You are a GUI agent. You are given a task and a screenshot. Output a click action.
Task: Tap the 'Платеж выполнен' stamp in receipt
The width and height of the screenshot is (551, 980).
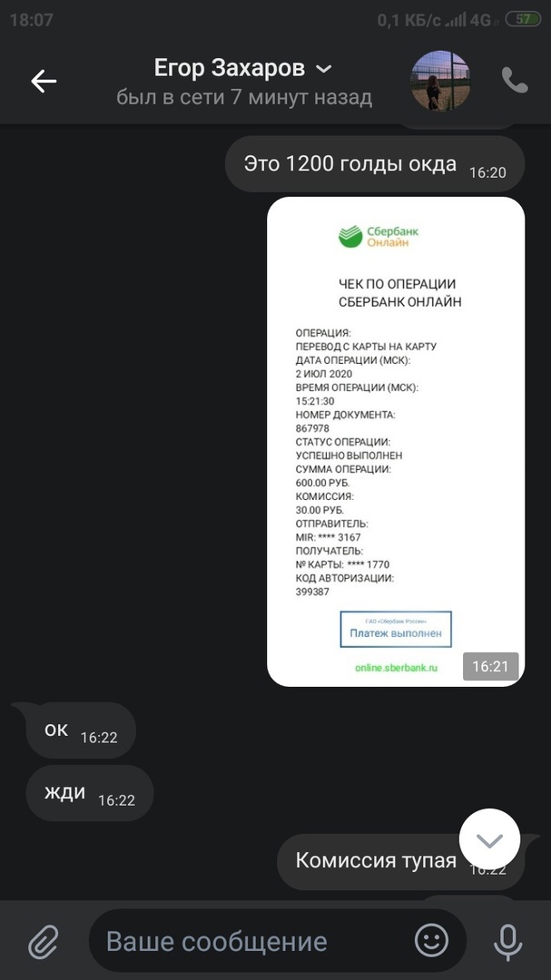tap(396, 630)
